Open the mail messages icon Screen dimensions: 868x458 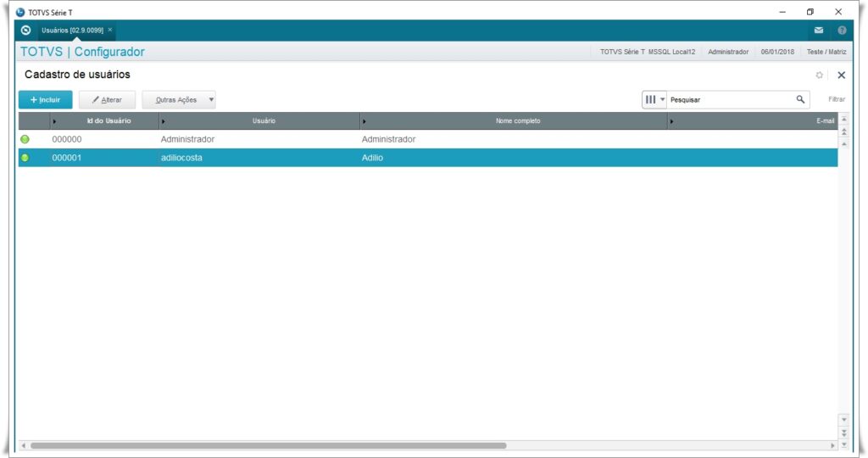(818, 31)
